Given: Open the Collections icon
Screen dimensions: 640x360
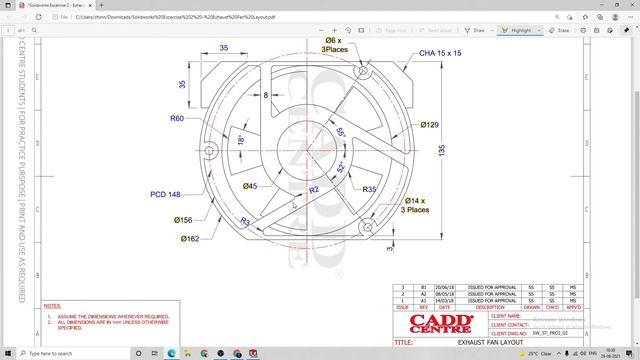Looking at the screenshot, I should click(600, 17).
